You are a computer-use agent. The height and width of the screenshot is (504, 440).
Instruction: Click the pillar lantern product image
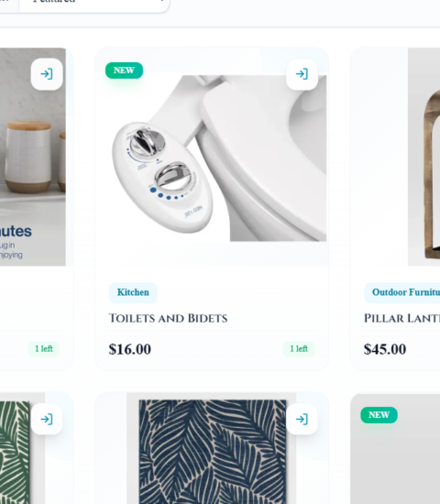coord(423,157)
